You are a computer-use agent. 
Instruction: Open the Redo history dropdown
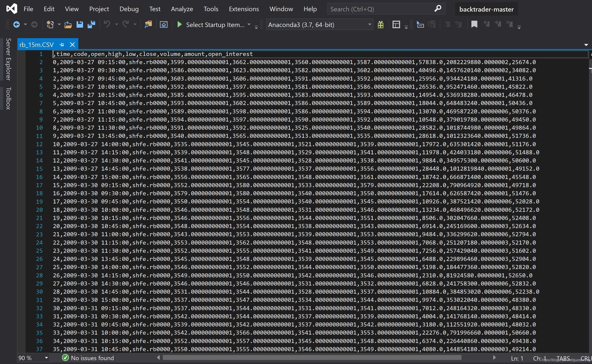[135, 25]
